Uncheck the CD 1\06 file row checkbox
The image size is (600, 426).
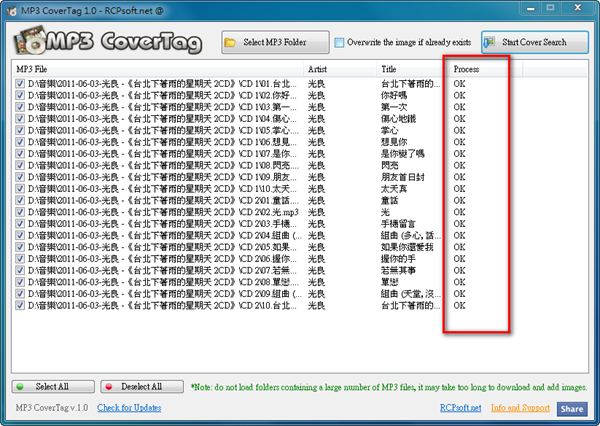click(20, 142)
